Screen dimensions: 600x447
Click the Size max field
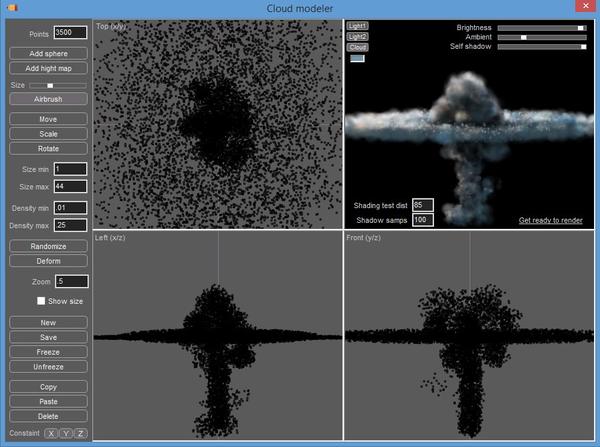coord(70,186)
